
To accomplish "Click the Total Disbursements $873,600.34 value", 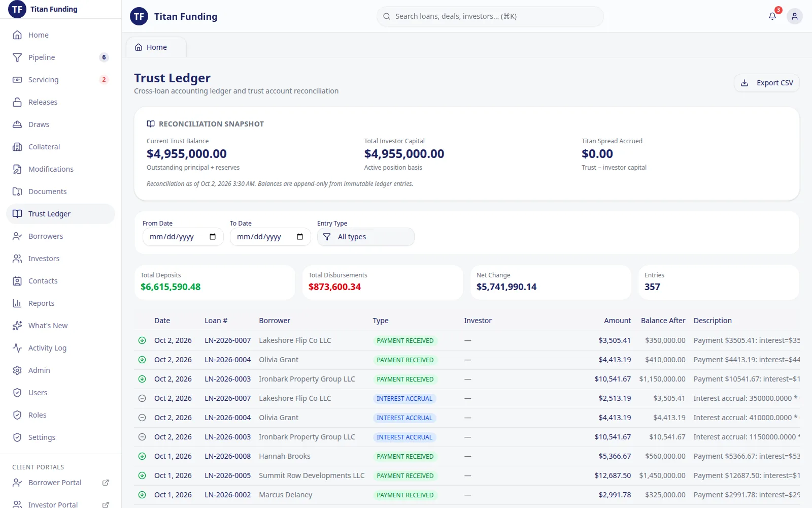I will [x=334, y=287].
